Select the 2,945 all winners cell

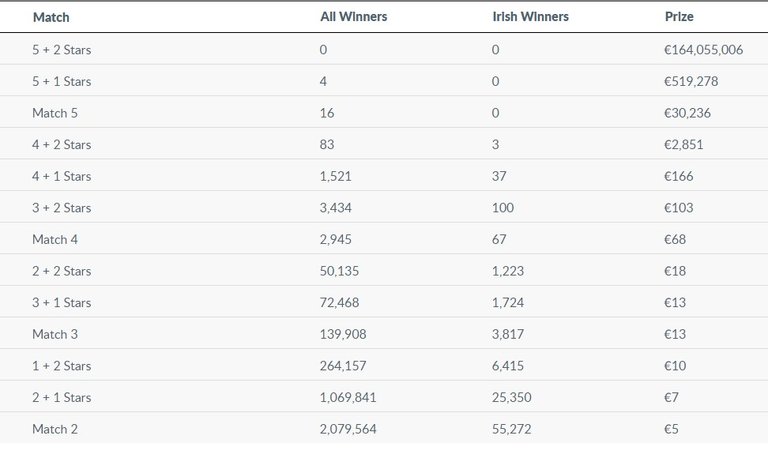[x=336, y=239]
